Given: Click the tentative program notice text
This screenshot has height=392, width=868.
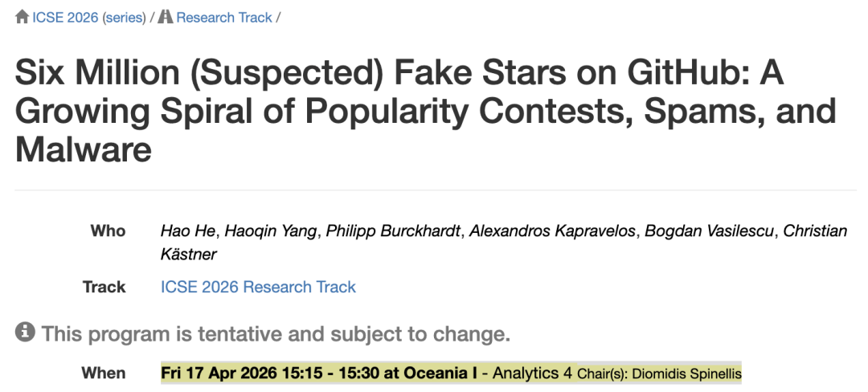Looking at the screenshot, I should coord(275,333).
